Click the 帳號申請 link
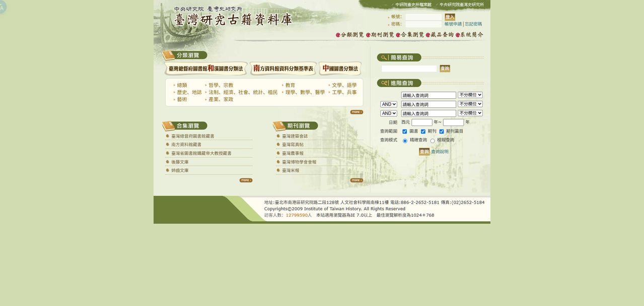This screenshot has height=306, width=644. 453,24
